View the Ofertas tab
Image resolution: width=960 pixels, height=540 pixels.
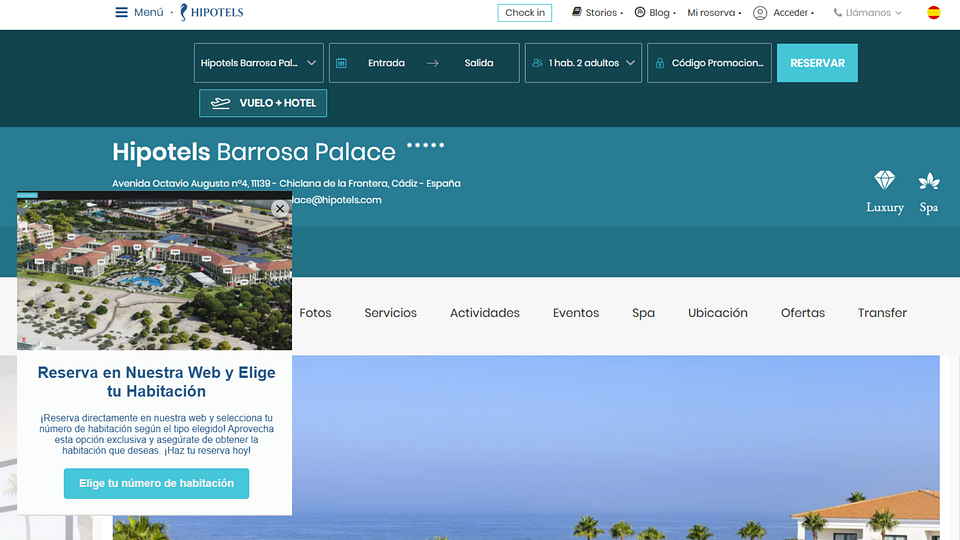point(803,313)
